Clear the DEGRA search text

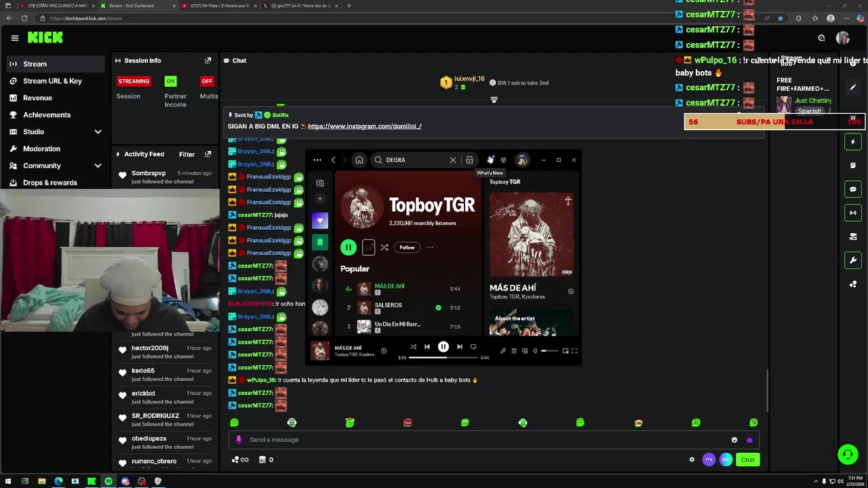click(453, 160)
